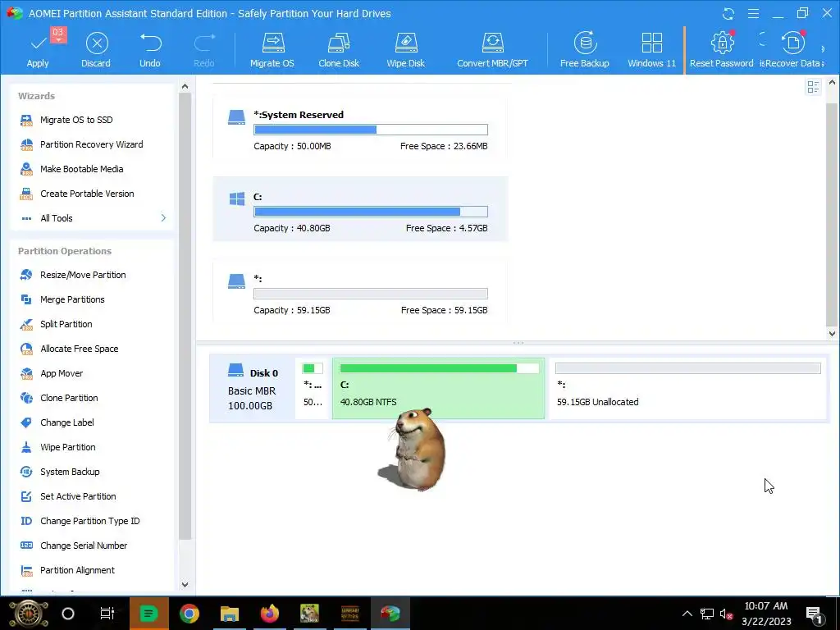Click the sidebar scroll down arrow
The height and width of the screenshot is (630, 840).
185,584
